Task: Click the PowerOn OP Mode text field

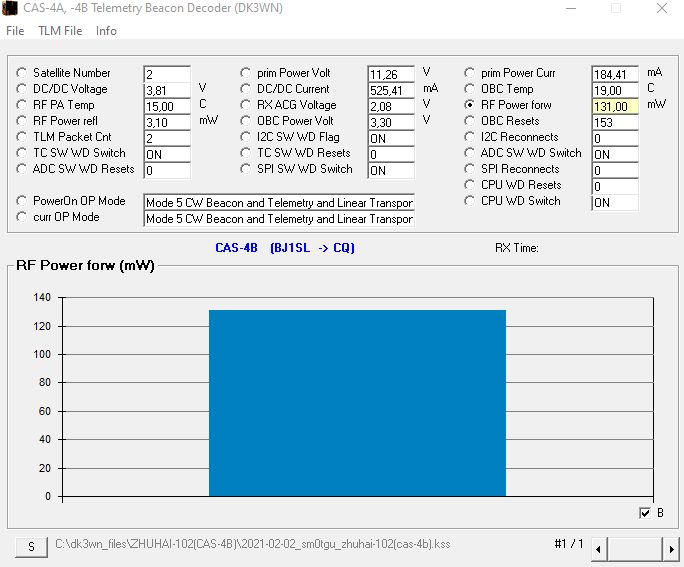Action: point(279,202)
